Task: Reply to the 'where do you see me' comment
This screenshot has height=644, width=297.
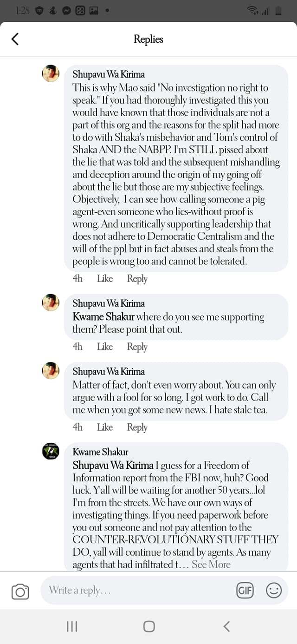Action: click(x=137, y=347)
